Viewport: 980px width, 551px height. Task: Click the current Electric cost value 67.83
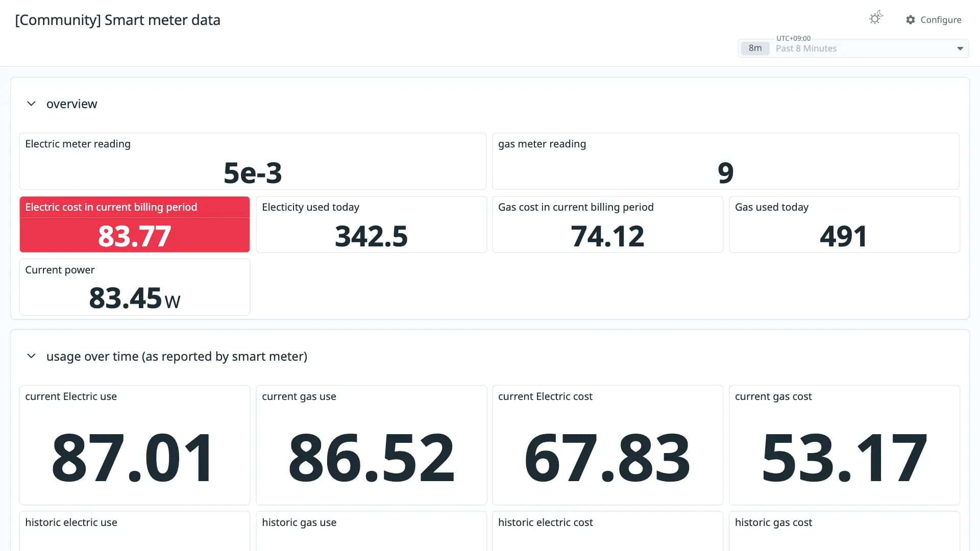pyautogui.click(x=607, y=458)
